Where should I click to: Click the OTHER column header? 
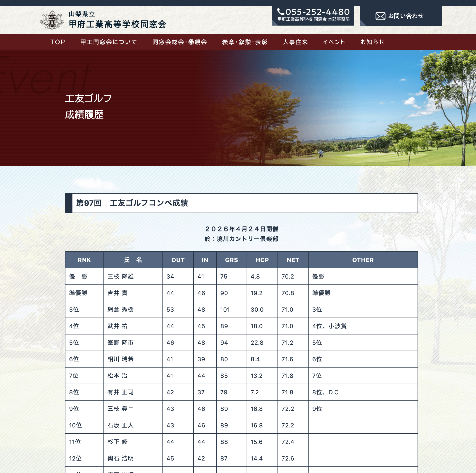click(x=363, y=260)
